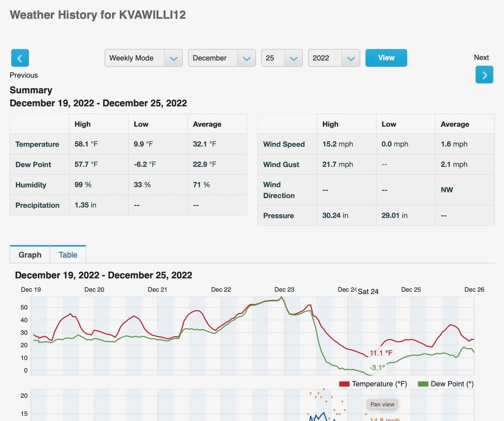504x421 pixels.
Task: Click the Dec 21 date label on chart
Action: 157,290
